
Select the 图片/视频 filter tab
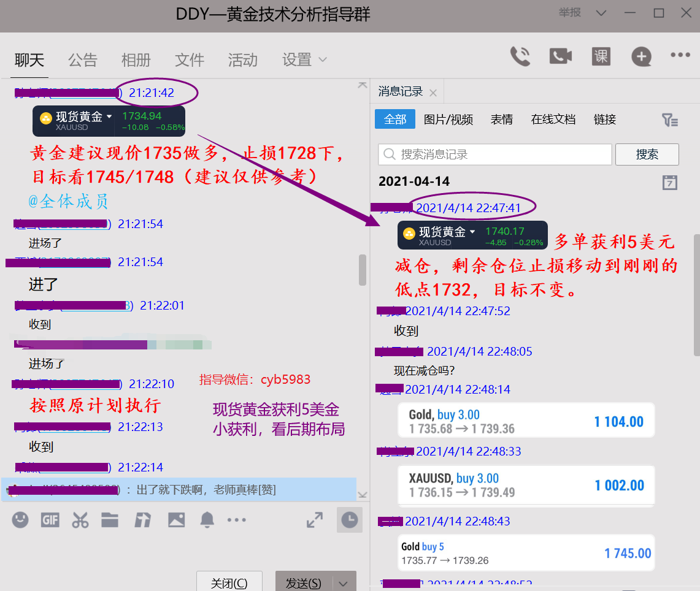[448, 120]
